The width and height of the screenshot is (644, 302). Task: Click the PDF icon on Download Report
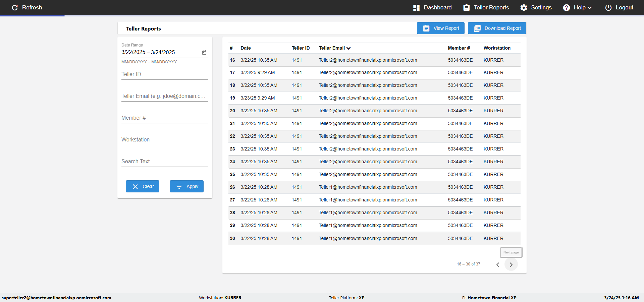(x=477, y=28)
